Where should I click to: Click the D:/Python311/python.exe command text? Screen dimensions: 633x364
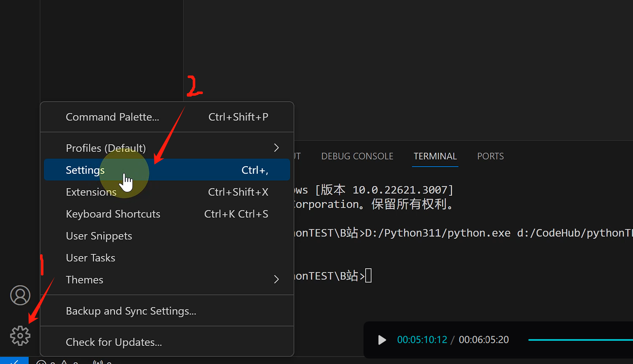tap(438, 233)
